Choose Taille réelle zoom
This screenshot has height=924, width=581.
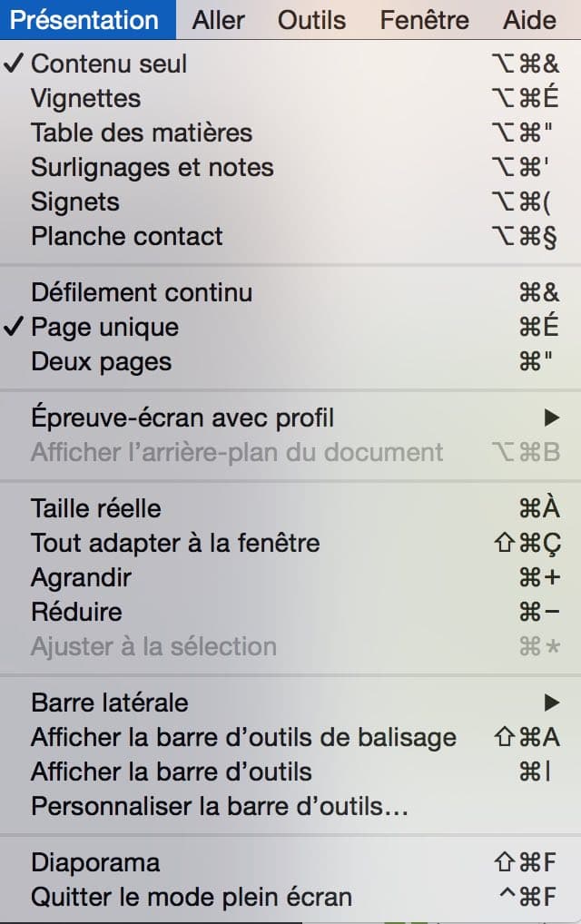290,508
